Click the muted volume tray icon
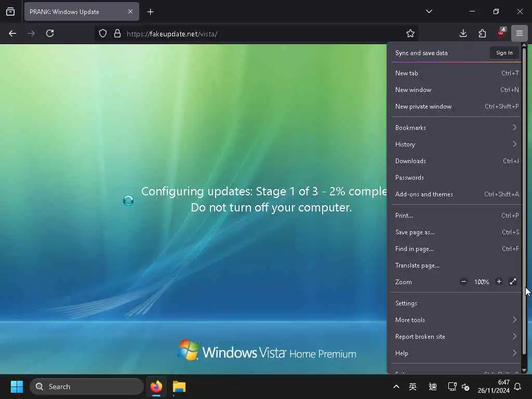532x399 pixels. 465,387
